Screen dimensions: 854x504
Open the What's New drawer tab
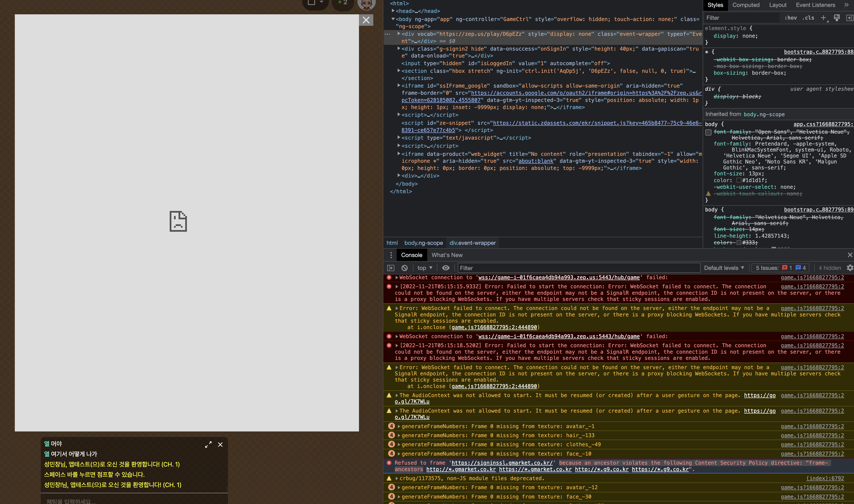click(x=447, y=255)
